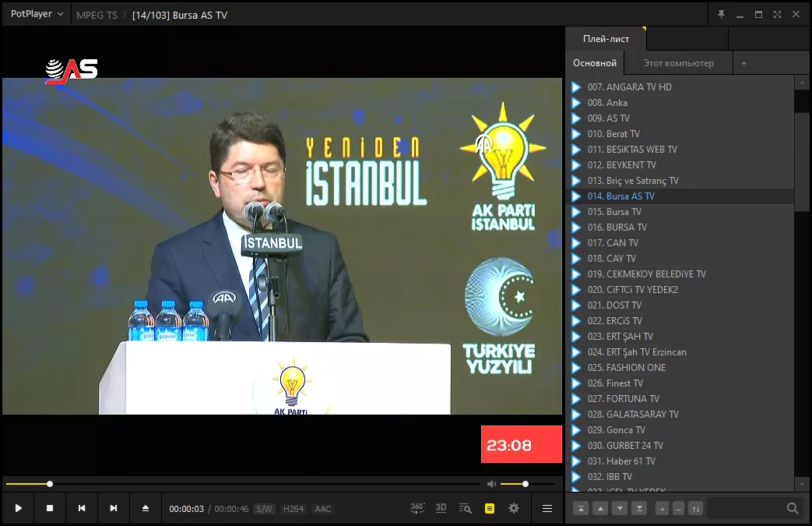Screen dimensions: 812x526
Task: Open the Этот компьютер tab
Action: [678, 62]
